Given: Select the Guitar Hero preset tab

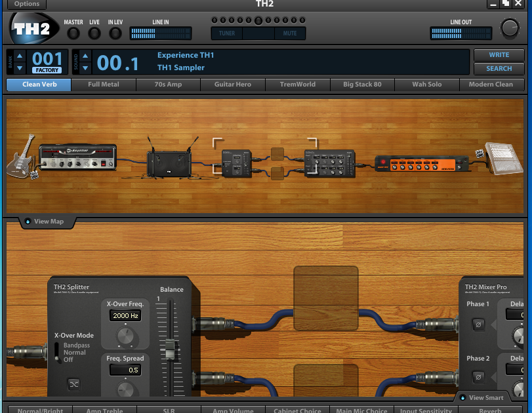Looking at the screenshot, I should (x=233, y=85).
